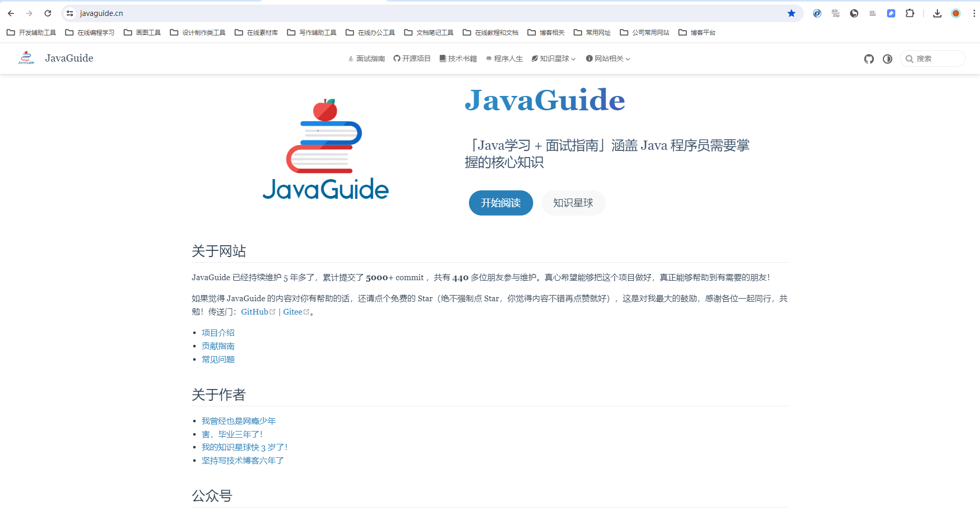
Task: Click the bookmark star icon
Action: click(791, 13)
